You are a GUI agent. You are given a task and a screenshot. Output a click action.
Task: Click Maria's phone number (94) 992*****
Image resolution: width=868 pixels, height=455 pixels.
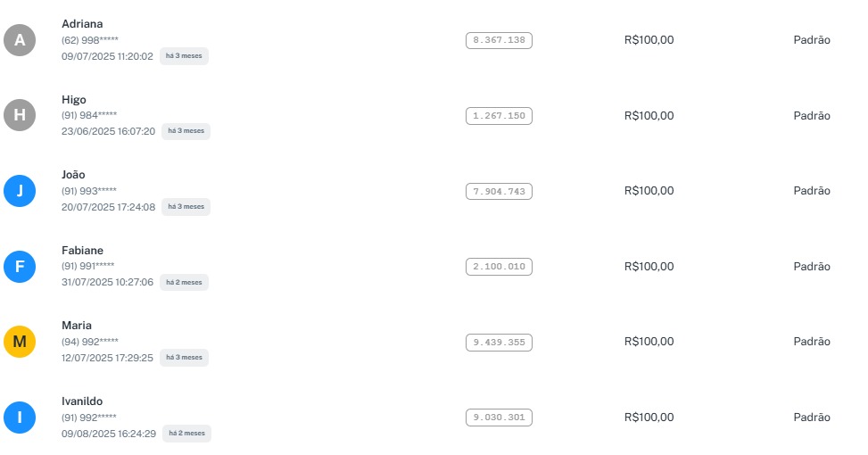pyautogui.click(x=89, y=342)
